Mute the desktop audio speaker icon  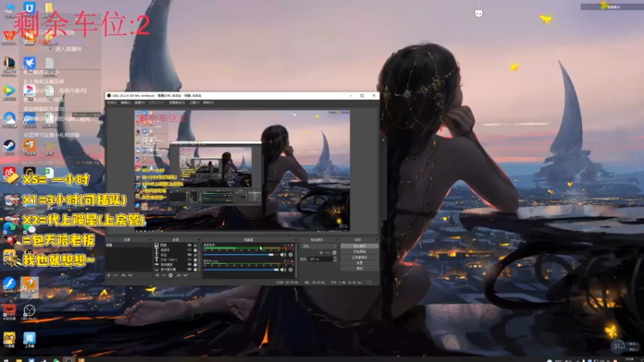[283, 254]
